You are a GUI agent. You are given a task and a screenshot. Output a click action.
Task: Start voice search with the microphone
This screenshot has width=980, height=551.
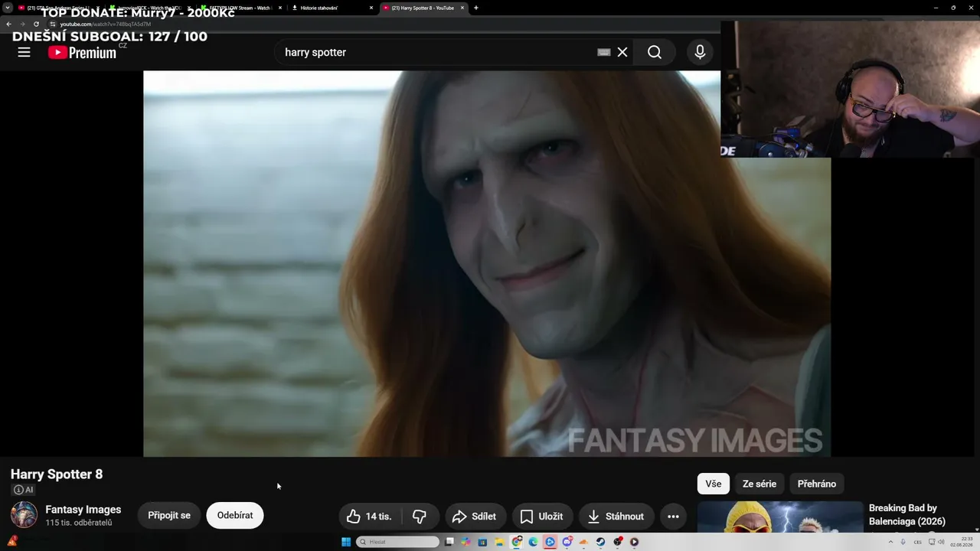(700, 52)
